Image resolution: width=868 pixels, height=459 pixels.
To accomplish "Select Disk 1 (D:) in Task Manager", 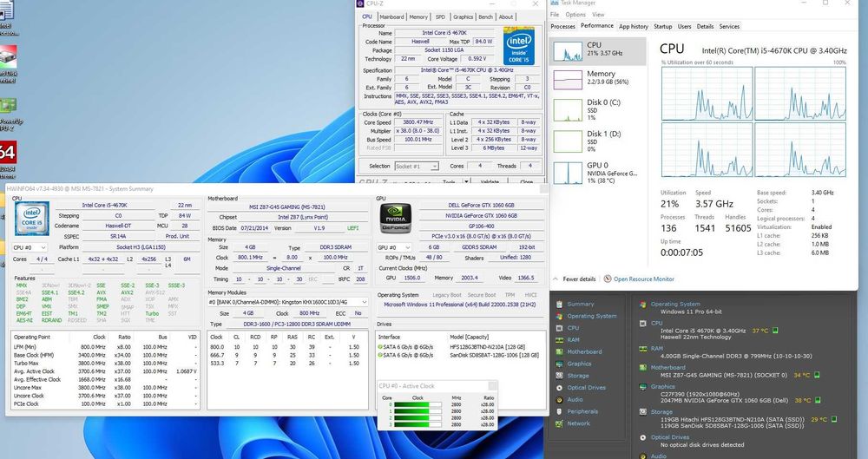I will [597, 141].
